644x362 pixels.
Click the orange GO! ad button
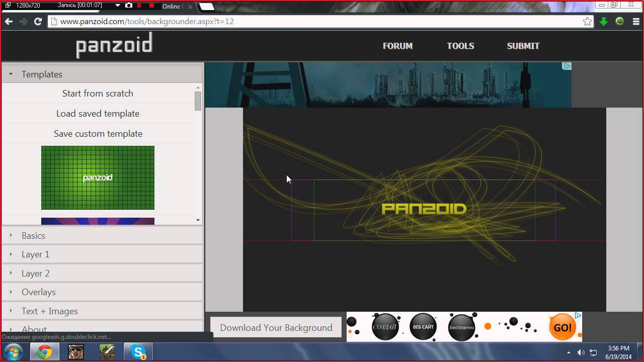[562, 328]
